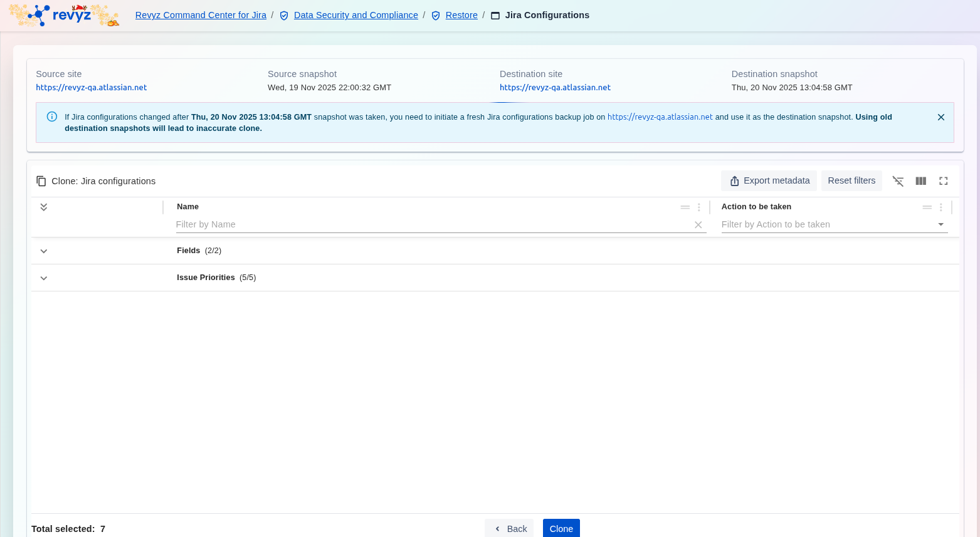
Task: Expand all rows with double chevron
Action: (x=44, y=207)
